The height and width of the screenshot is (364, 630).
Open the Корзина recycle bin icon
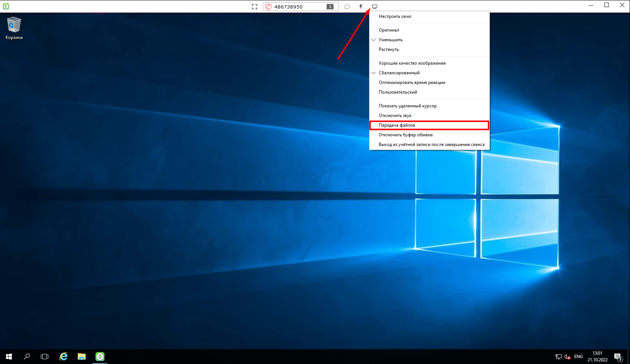tap(14, 28)
